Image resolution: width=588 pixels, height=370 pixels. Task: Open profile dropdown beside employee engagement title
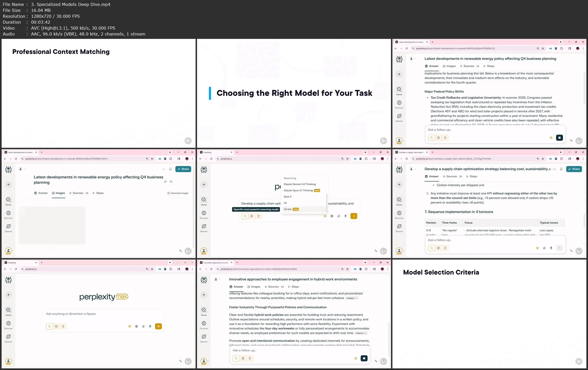coord(217,279)
